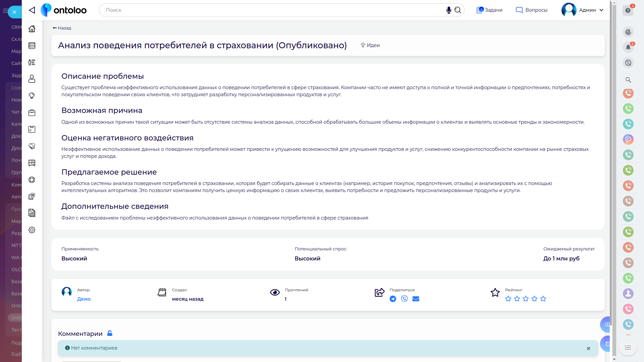Screen dimensions: 644x362
Task: Share via Telegram icon
Action: tap(393, 299)
